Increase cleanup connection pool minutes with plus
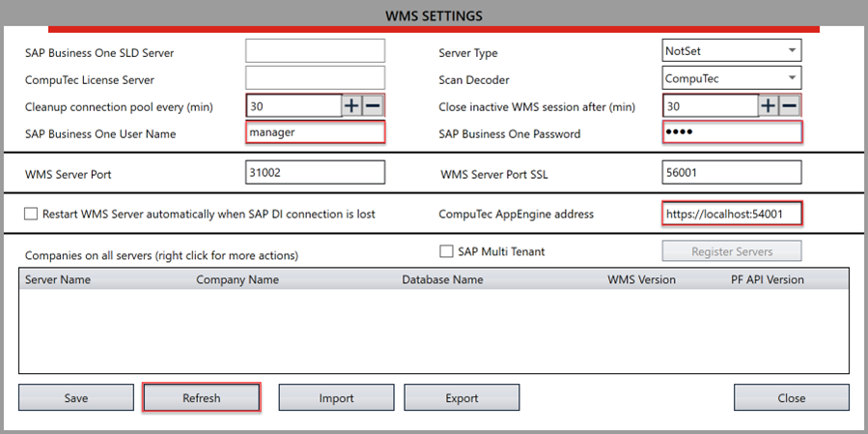The width and height of the screenshot is (868, 434). tap(352, 105)
